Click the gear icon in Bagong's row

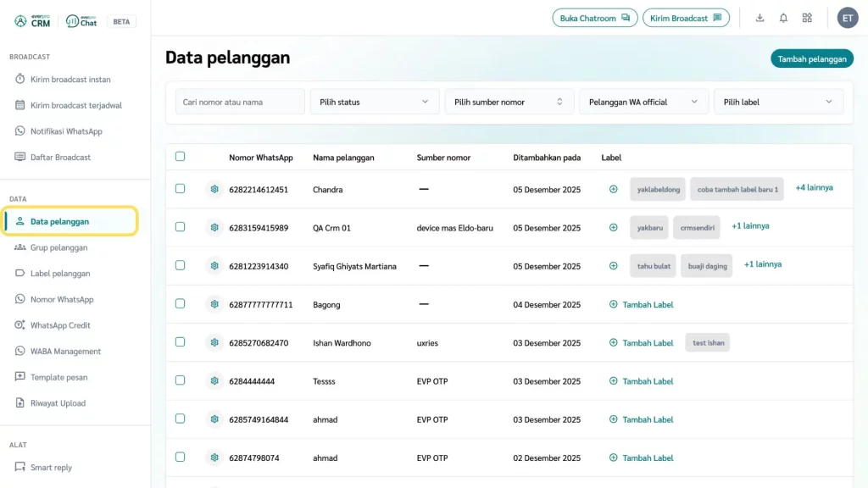point(214,304)
